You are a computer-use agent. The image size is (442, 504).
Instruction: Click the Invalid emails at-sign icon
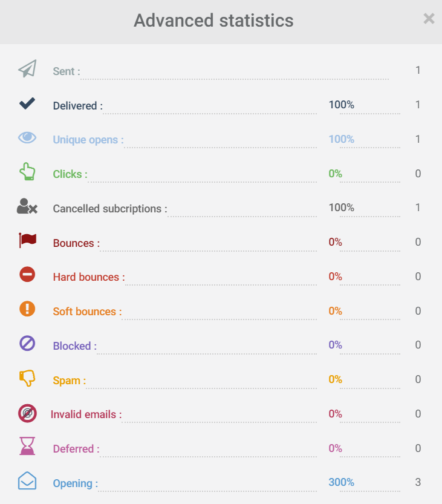[27, 413]
